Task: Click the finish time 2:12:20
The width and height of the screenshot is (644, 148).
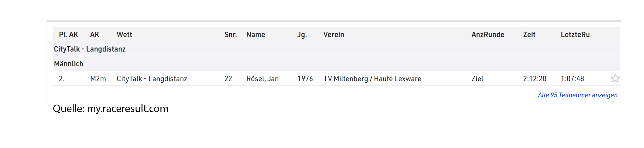Action: click(x=535, y=79)
